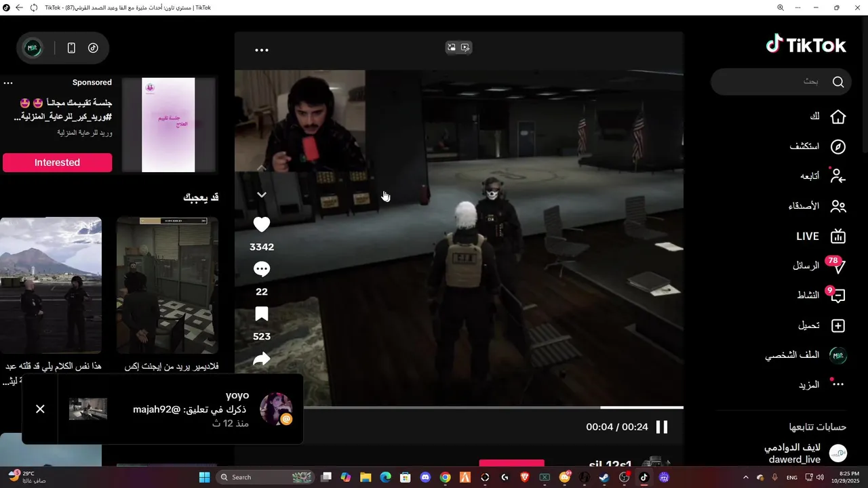Open title bar three-dots app menu
Viewport: 868px width, 488px height.
[798, 7]
